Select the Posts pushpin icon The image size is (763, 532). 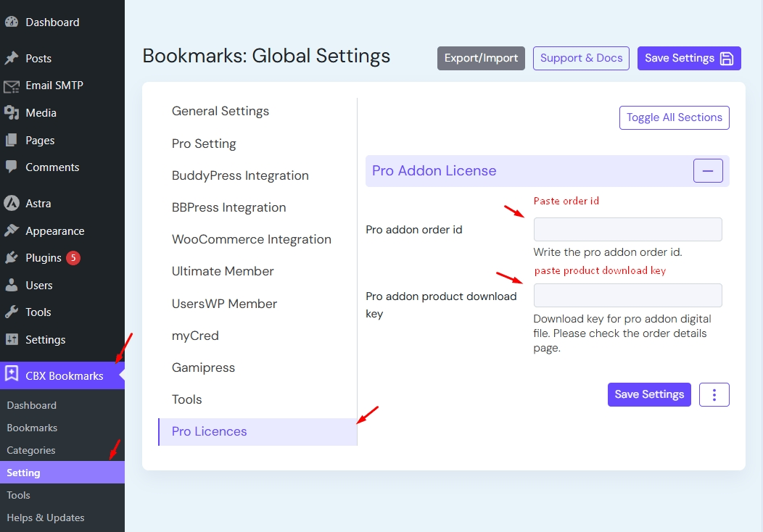point(12,58)
